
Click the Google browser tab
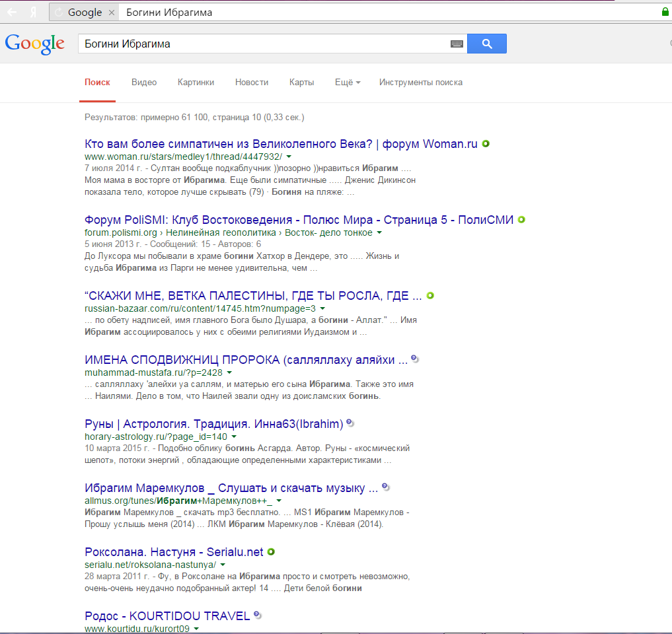pyautogui.click(x=84, y=12)
